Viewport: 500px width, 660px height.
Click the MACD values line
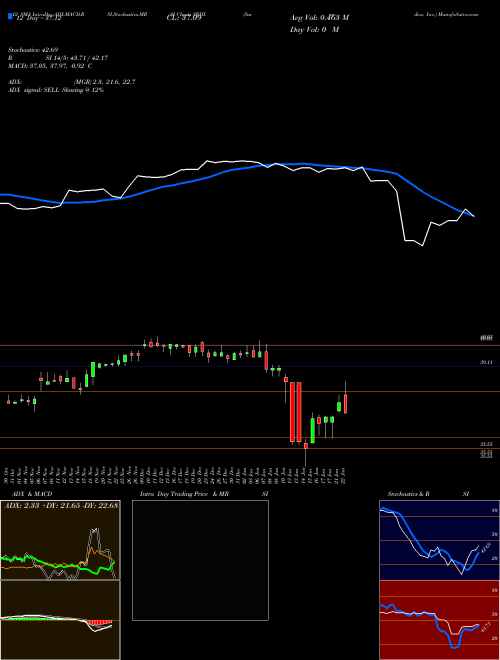(50, 66)
